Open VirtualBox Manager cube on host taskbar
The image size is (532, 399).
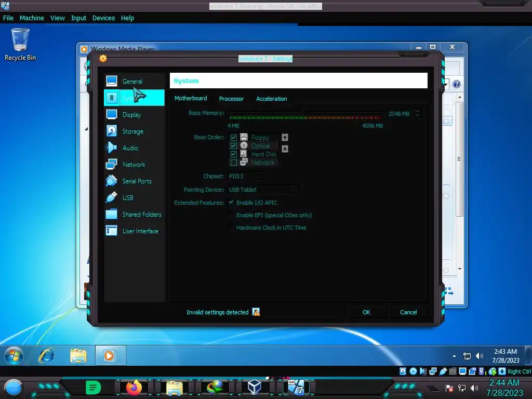tap(254, 387)
